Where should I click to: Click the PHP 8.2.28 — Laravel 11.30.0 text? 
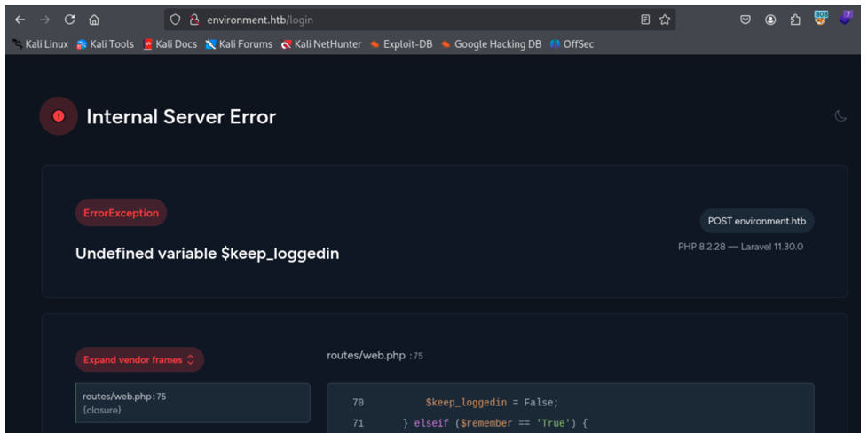coord(741,247)
